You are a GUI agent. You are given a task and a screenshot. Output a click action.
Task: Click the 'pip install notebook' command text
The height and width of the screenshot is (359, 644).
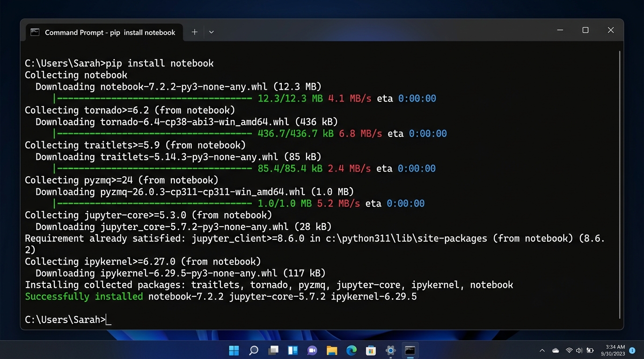pyautogui.click(x=160, y=64)
